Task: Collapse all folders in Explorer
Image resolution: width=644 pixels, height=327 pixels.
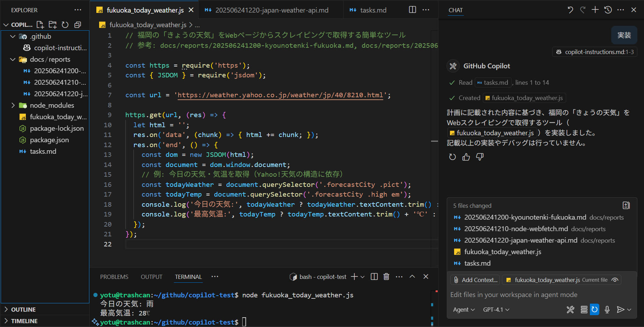Action: click(x=77, y=24)
